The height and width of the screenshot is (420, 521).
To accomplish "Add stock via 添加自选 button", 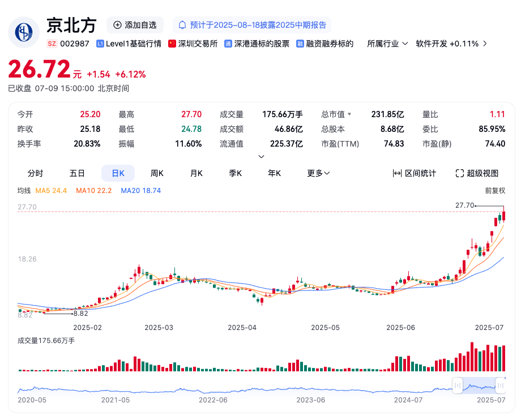I will point(135,25).
